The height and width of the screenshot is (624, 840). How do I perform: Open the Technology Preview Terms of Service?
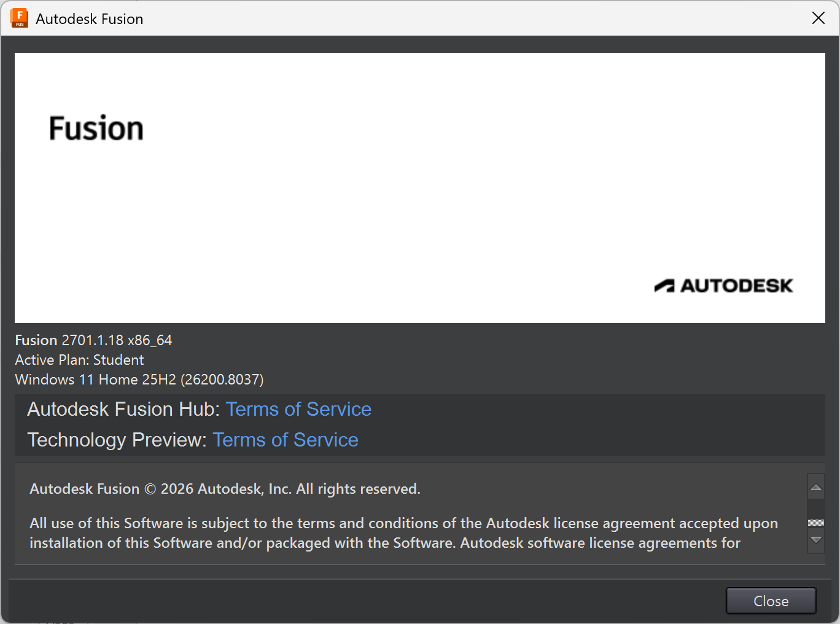[x=286, y=440]
